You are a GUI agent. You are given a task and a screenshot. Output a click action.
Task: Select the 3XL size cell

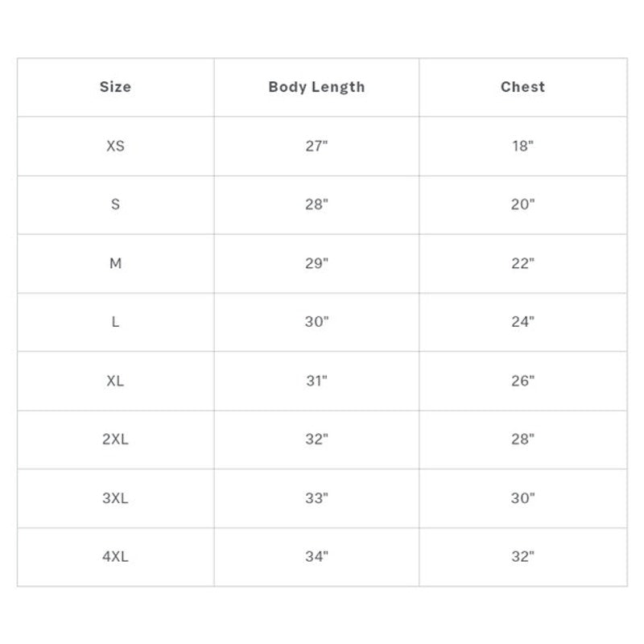115,498
